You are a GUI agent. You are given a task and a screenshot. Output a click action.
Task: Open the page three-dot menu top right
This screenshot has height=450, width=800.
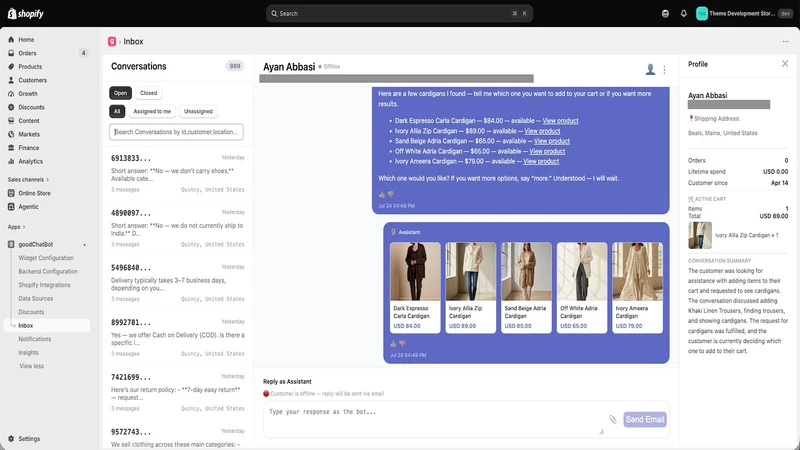click(786, 41)
